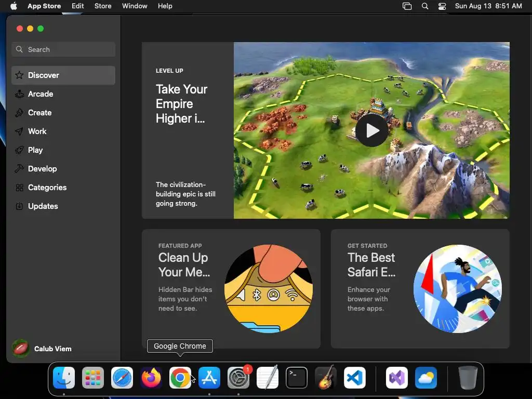
Task: Click the GET STARTED label
Action: 367,246
